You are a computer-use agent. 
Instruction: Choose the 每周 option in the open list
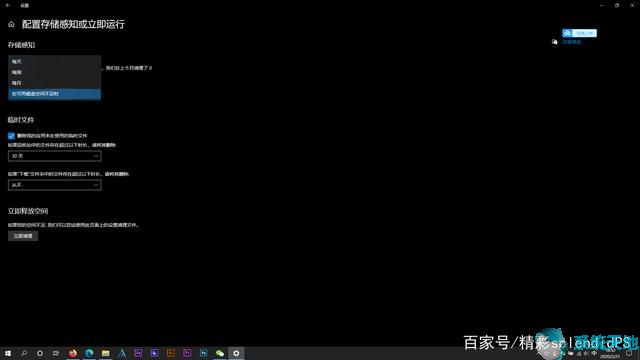point(54,72)
